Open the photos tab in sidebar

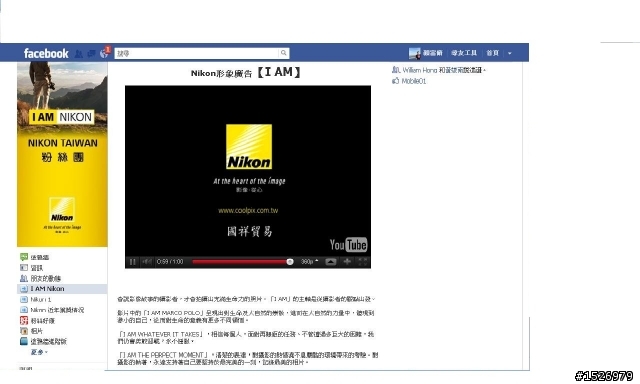point(31,331)
